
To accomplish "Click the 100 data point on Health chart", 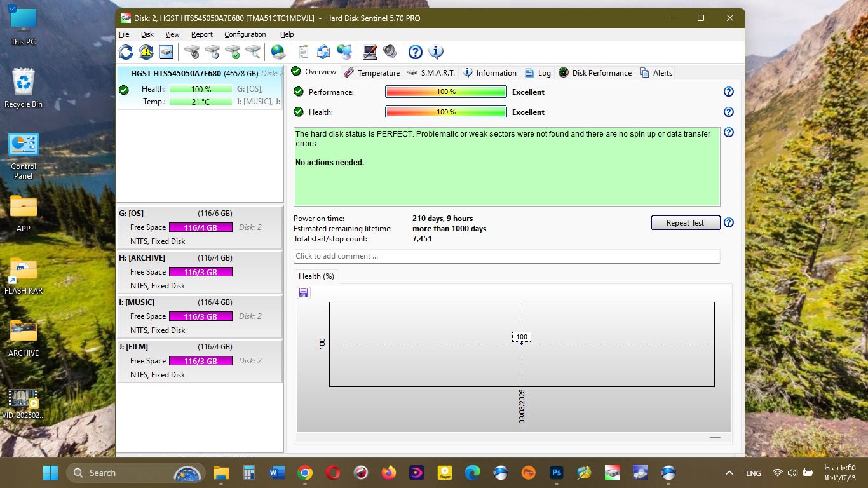I will pyautogui.click(x=522, y=343).
